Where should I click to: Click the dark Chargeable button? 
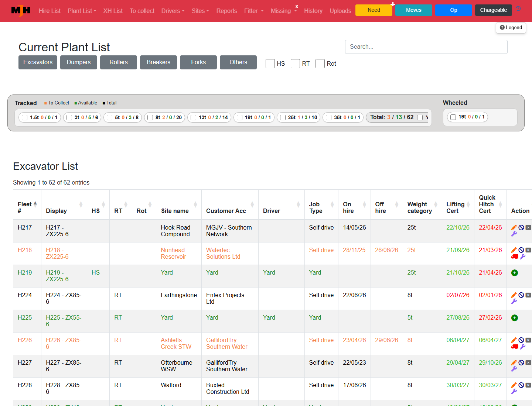(494, 10)
